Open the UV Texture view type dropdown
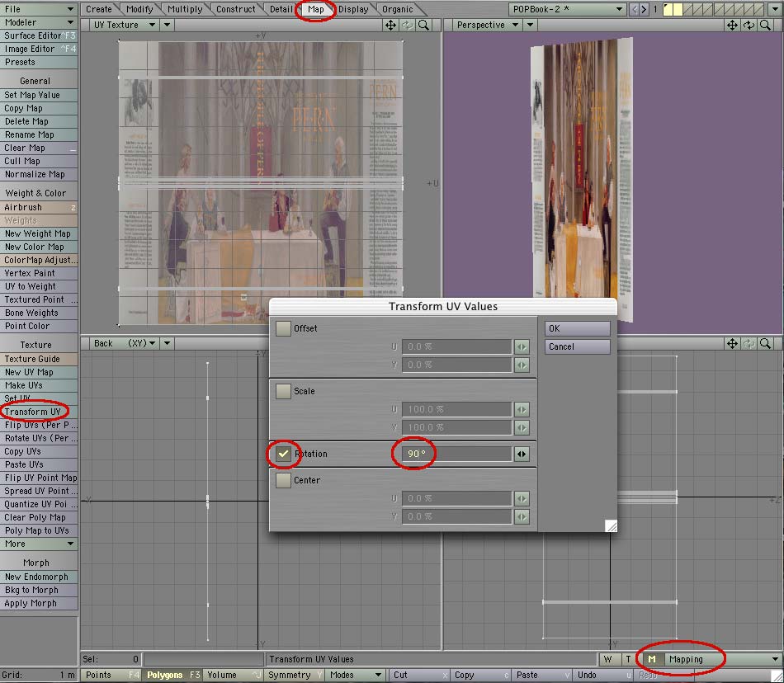Image resolution: width=784 pixels, height=683 pixels. 125,25
